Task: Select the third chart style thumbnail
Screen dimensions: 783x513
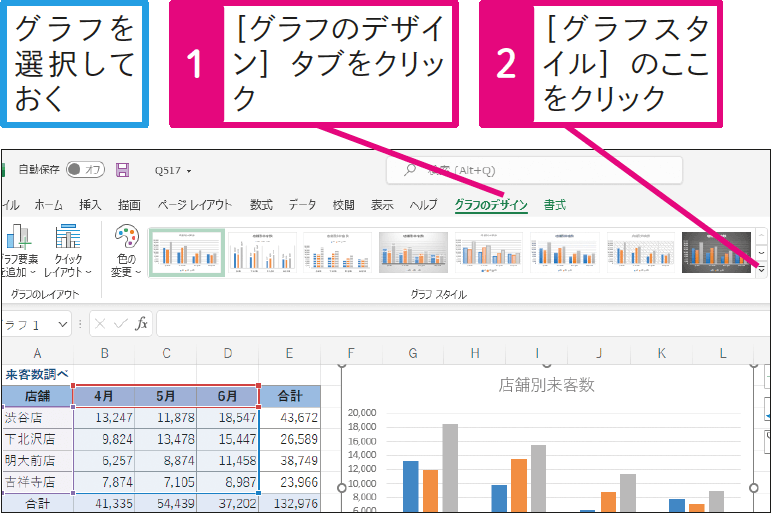Action: [x=338, y=252]
